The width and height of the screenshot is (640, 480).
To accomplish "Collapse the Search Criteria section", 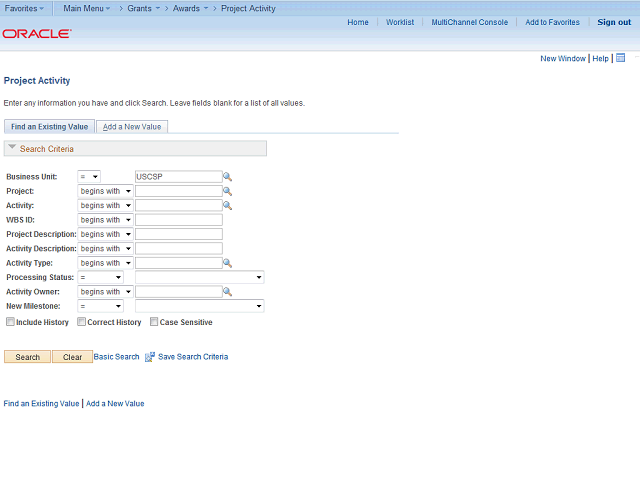I will point(12,147).
